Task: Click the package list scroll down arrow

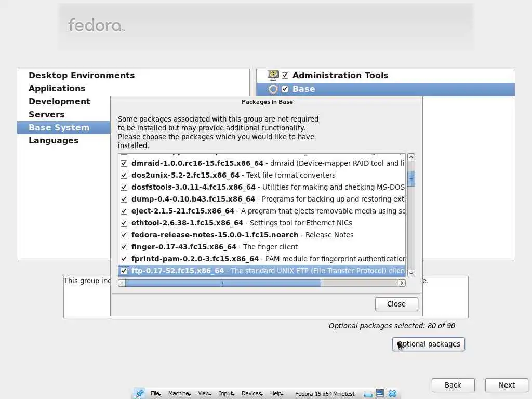Action: pos(411,273)
